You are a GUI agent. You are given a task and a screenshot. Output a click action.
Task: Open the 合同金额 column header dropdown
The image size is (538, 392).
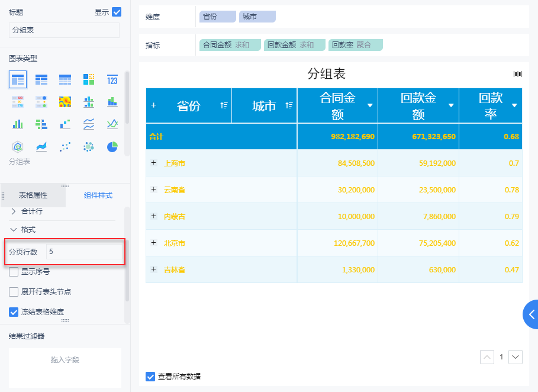pyautogui.click(x=370, y=105)
